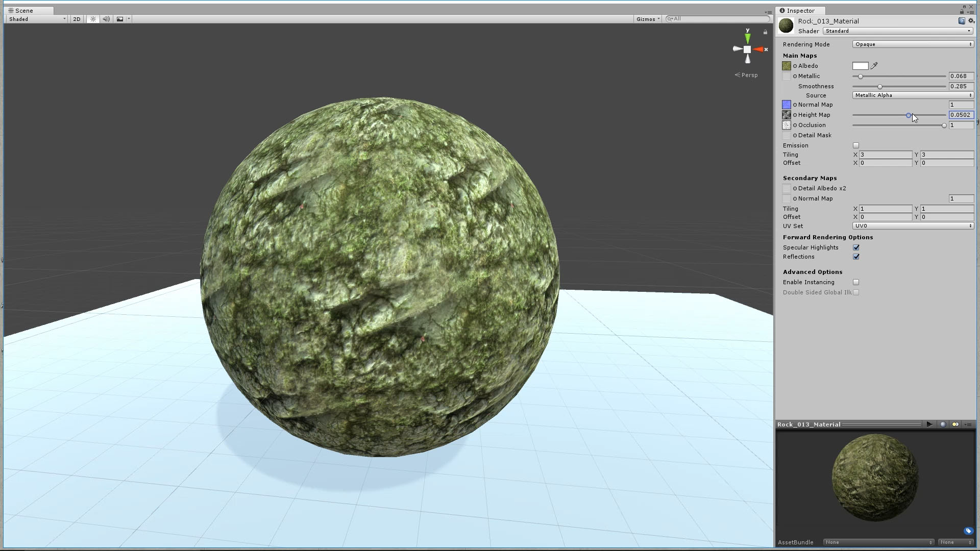
Task: Enable the Emission checkbox
Action: point(856,145)
